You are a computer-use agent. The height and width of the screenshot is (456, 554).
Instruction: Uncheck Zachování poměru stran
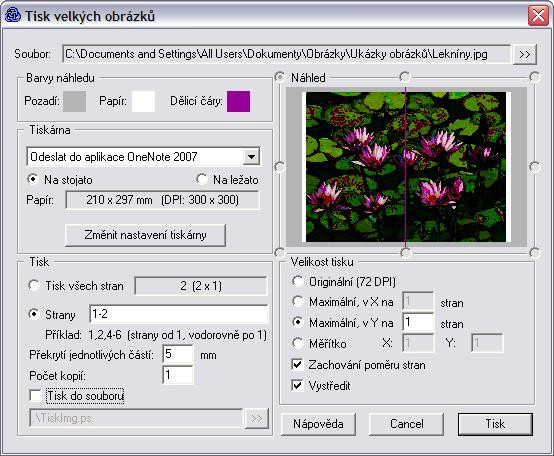click(x=297, y=365)
